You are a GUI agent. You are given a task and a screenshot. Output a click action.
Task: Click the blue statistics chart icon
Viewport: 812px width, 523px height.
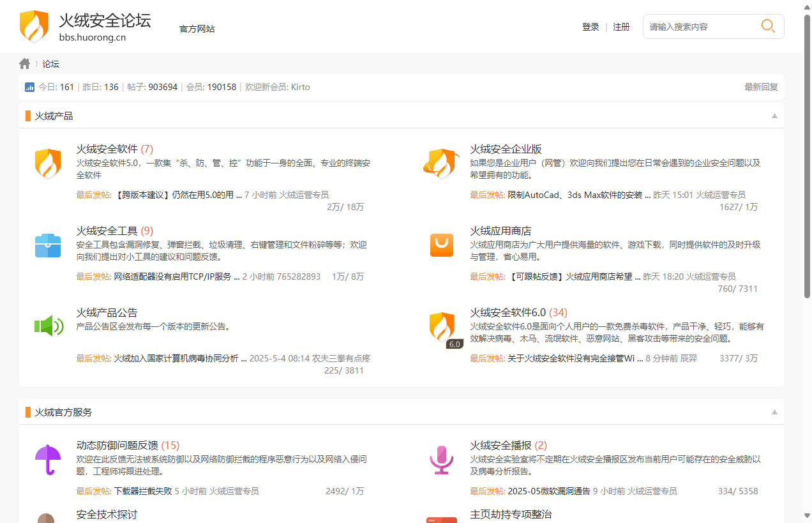29,86
